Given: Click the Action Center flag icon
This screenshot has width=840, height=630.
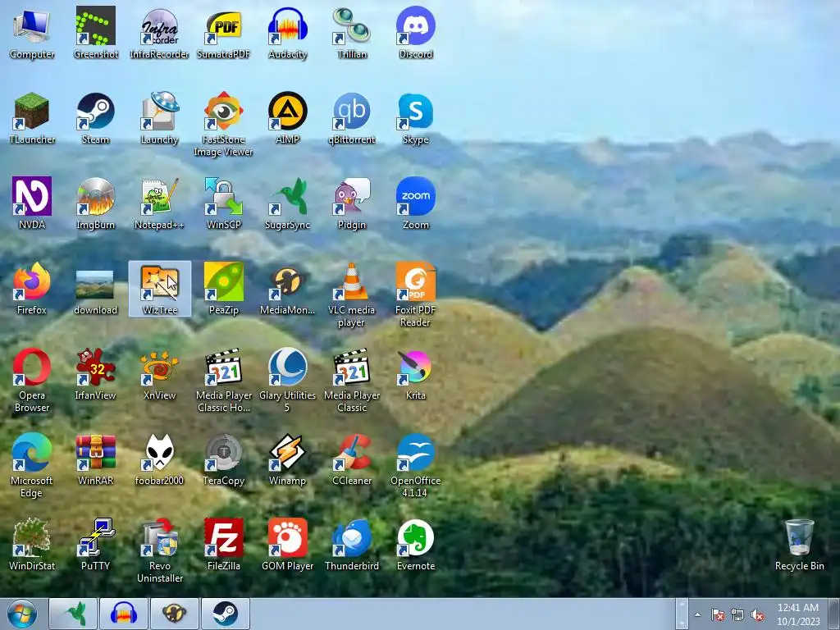Looking at the screenshot, I should 717,614.
